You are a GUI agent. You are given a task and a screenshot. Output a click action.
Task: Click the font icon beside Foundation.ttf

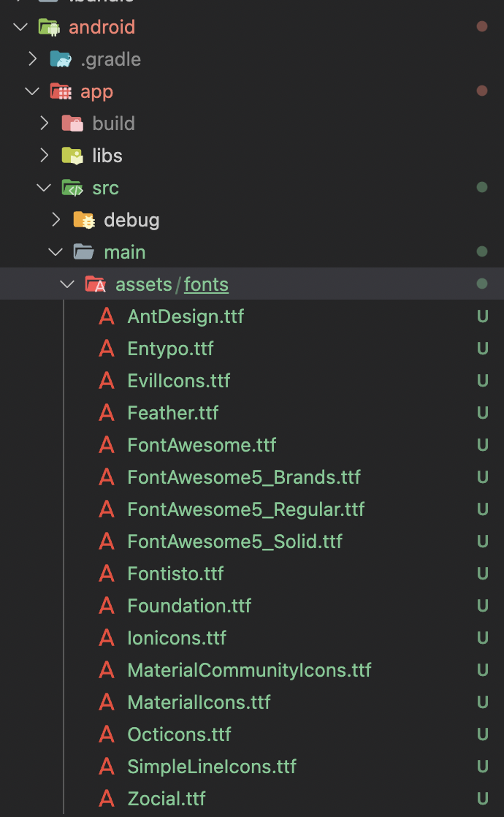click(107, 606)
